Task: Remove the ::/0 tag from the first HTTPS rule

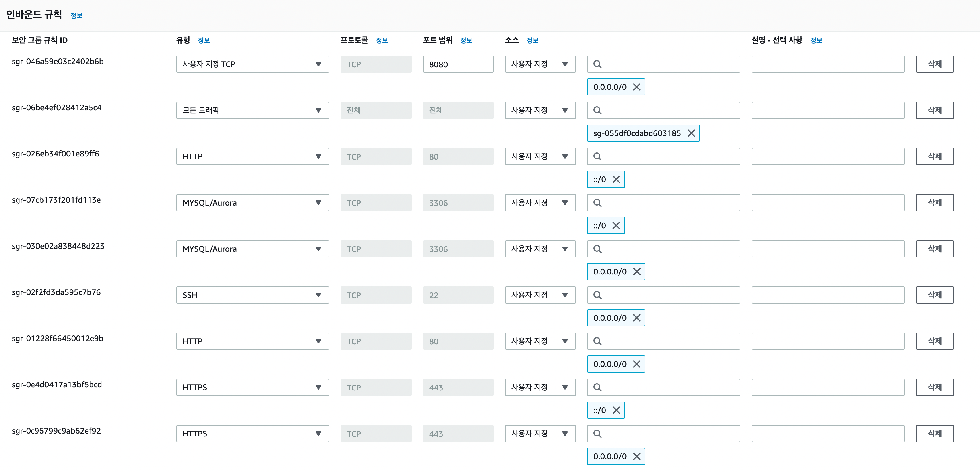Action: pos(616,410)
